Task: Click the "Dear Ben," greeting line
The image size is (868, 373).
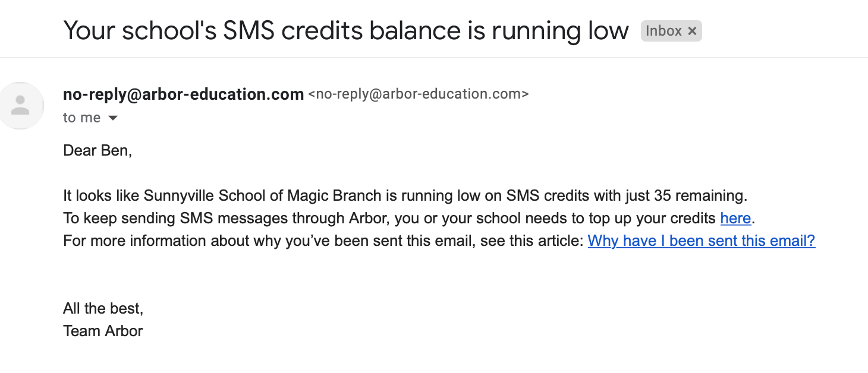Action: click(98, 151)
